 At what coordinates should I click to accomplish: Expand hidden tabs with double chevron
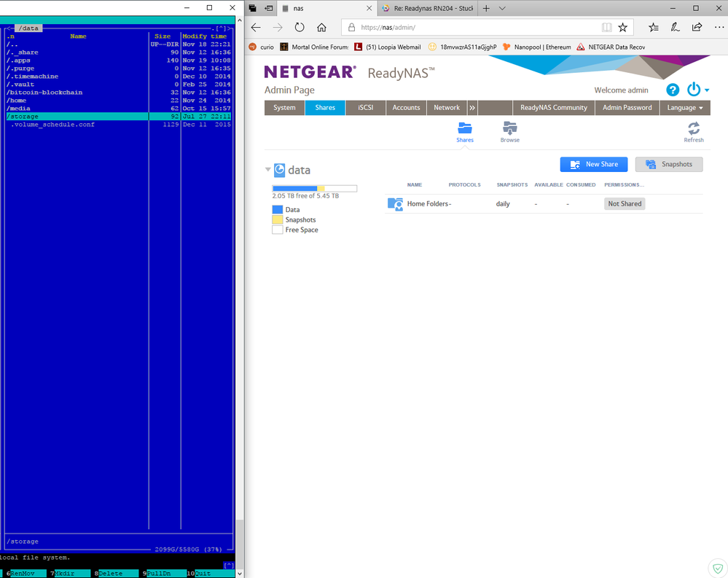point(472,108)
